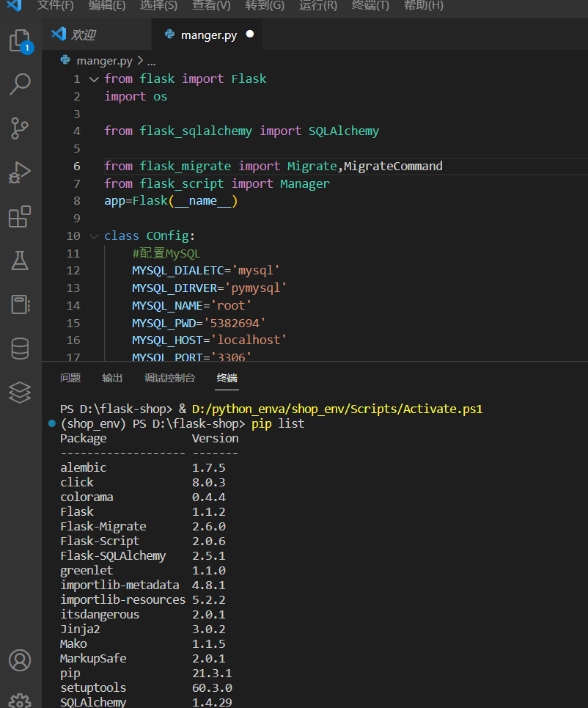This screenshot has width=588, height=708.
Task: Open the notebook icon view in activity bar
Action: (x=20, y=304)
